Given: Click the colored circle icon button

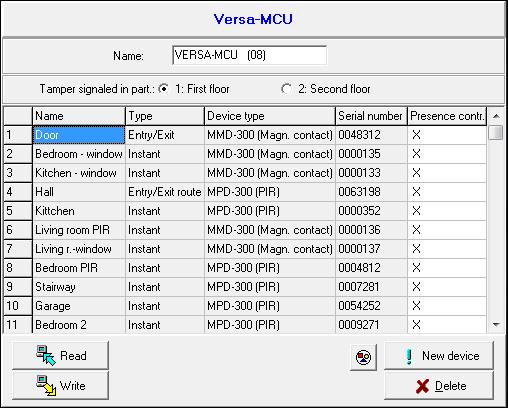Looking at the screenshot, I should pos(363,357).
